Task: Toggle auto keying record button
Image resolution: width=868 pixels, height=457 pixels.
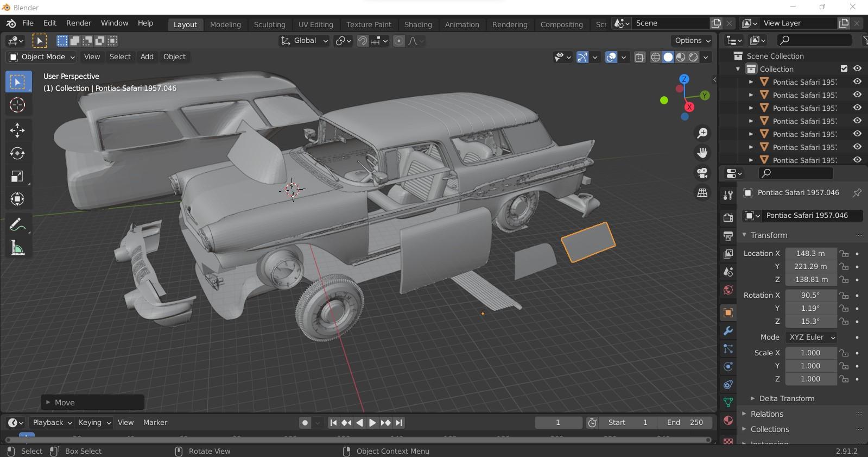Action: coord(305,423)
